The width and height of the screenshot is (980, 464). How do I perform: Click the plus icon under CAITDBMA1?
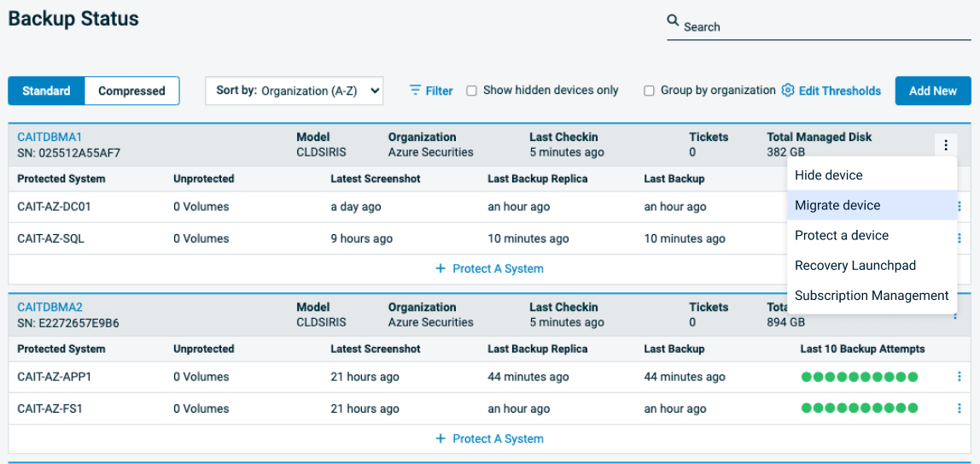click(x=440, y=268)
